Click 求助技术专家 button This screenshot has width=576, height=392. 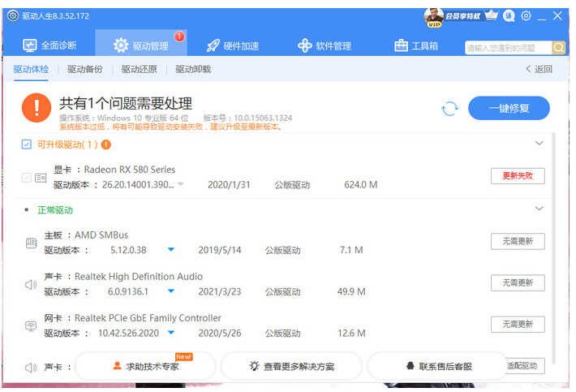point(145,366)
